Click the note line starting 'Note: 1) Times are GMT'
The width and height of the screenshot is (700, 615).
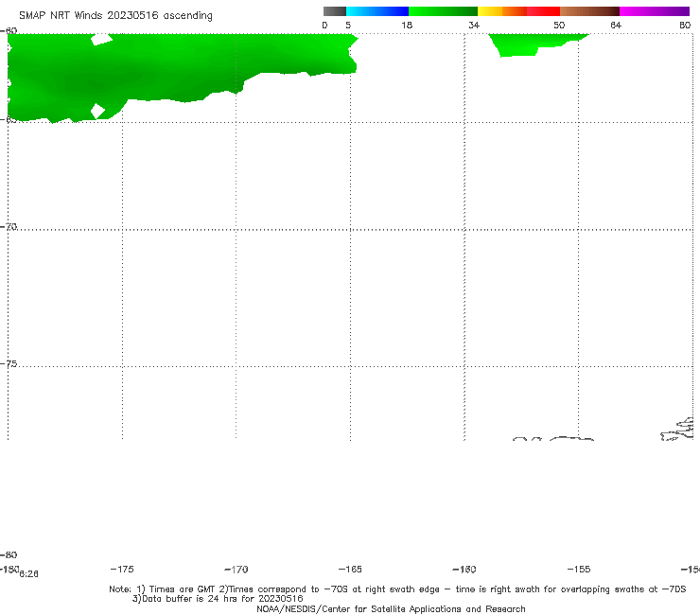pyautogui.click(x=397, y=589)
